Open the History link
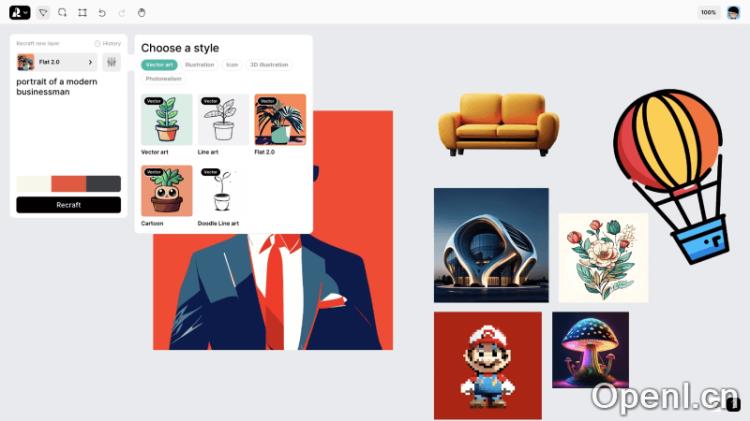This screenshot has width=750, height=421. click(x=108, y=43)
